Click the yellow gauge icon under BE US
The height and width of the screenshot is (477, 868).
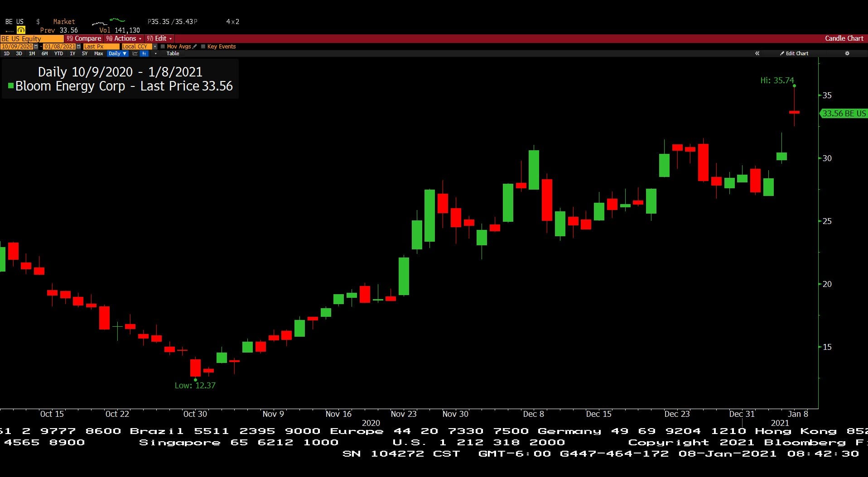tap(21, 30)
